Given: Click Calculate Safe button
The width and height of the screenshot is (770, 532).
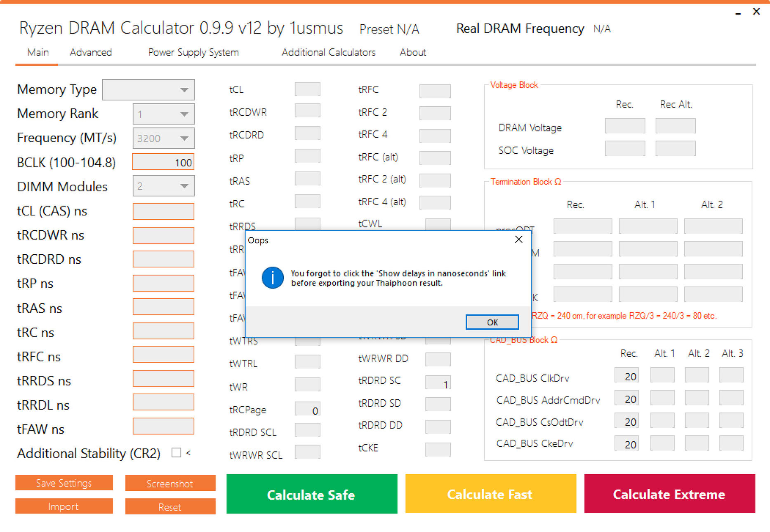Looking at the screenshot, I should click(x=312, y=494).
